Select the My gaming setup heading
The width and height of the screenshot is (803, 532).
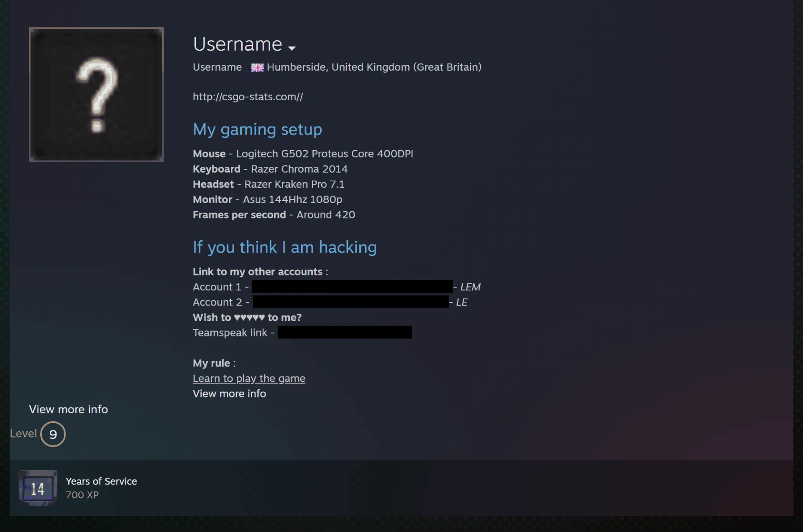pyautogui.click(x=257, y=130)
